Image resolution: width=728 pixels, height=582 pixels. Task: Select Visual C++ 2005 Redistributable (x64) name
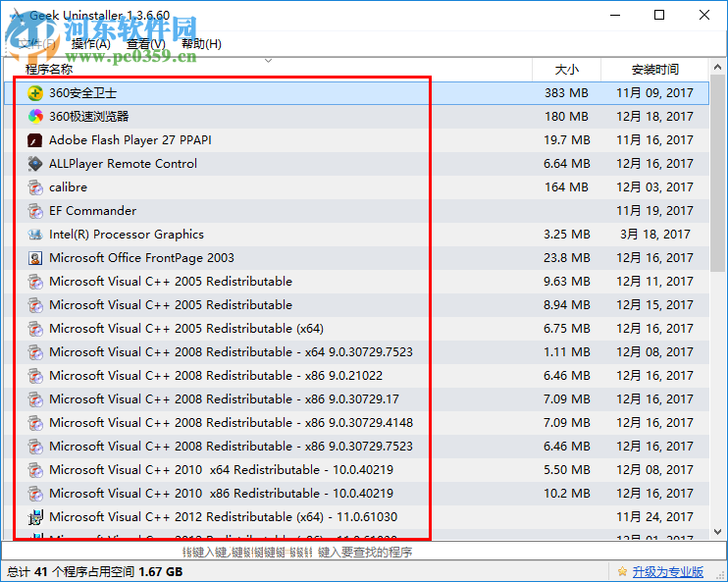(x=186, y=329)
